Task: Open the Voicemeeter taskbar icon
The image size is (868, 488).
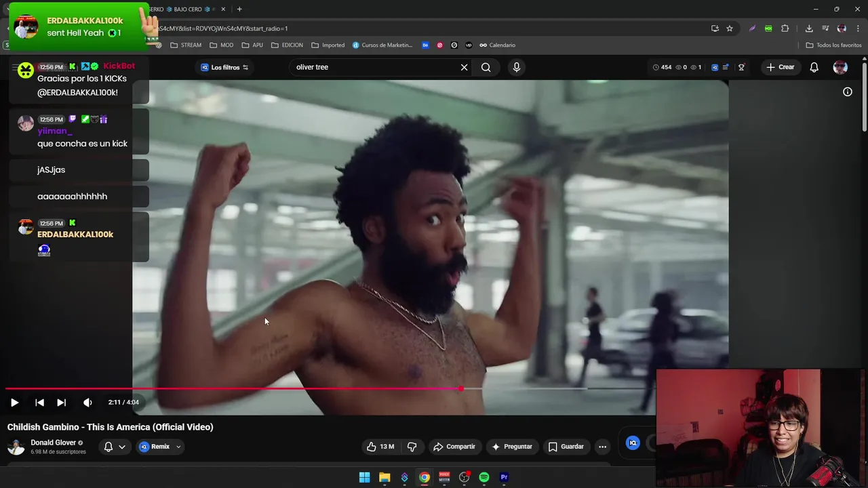Action: tap(444, 477)
